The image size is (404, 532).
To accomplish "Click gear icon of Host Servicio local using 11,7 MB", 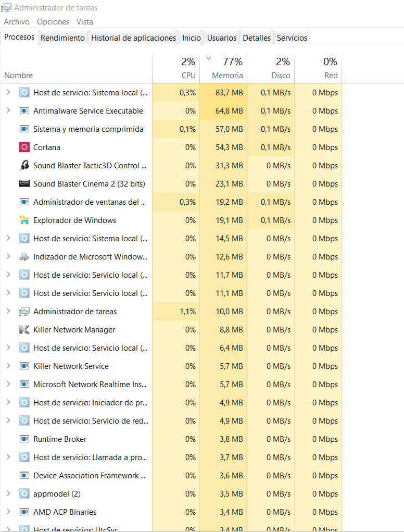I will (24, 275).
